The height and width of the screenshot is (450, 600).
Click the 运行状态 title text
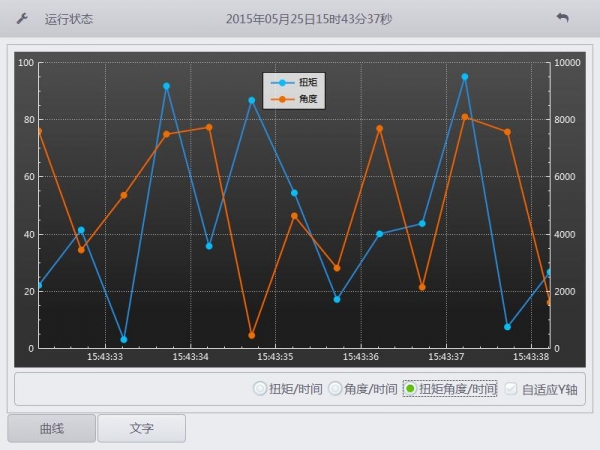[x=69, y=19]
